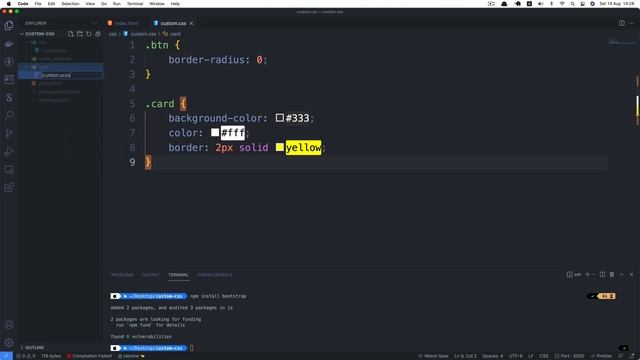Click New File icon in Explorer header
The image size is (640, 360).
tap(71, 34)
